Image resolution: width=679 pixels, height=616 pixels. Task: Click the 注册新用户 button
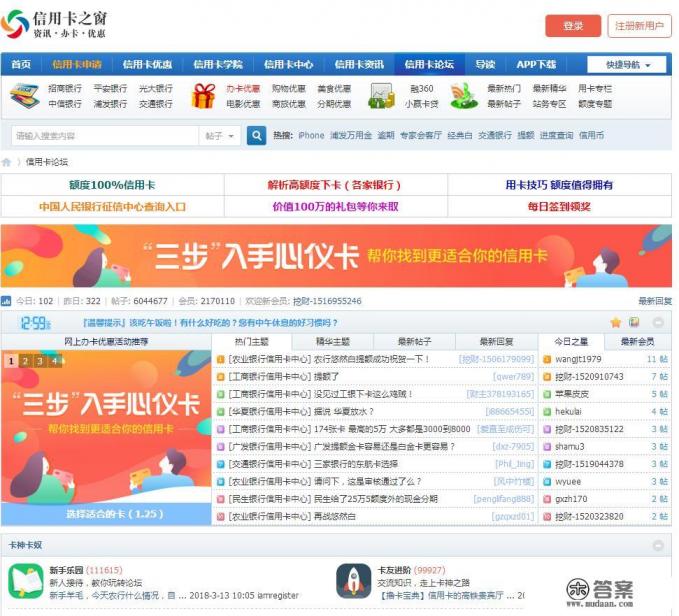[x=640, y=26]
